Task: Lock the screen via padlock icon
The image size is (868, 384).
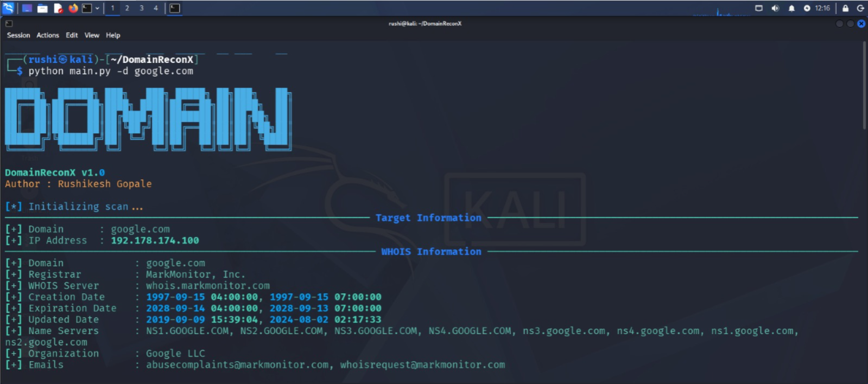Action: coord(845,8)
